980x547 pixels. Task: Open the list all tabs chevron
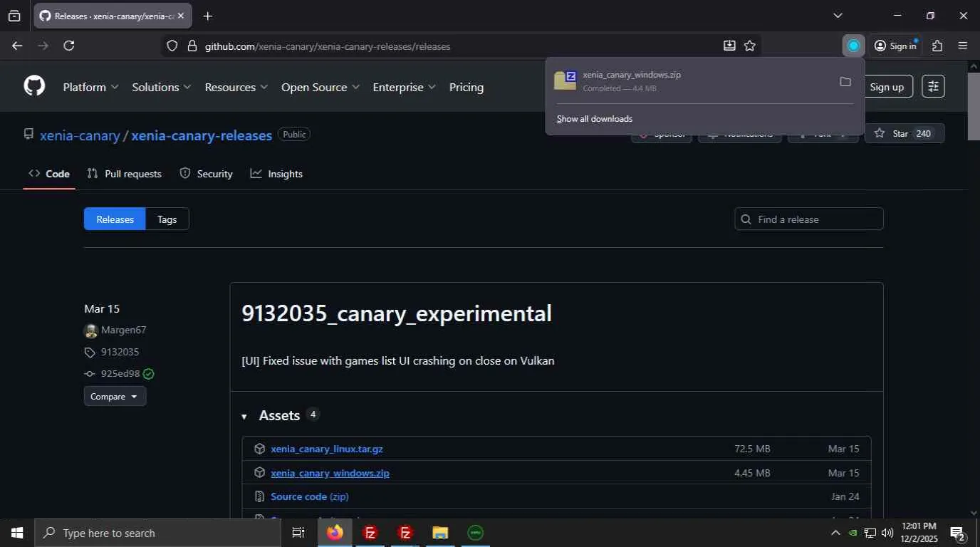pos(838,16)
